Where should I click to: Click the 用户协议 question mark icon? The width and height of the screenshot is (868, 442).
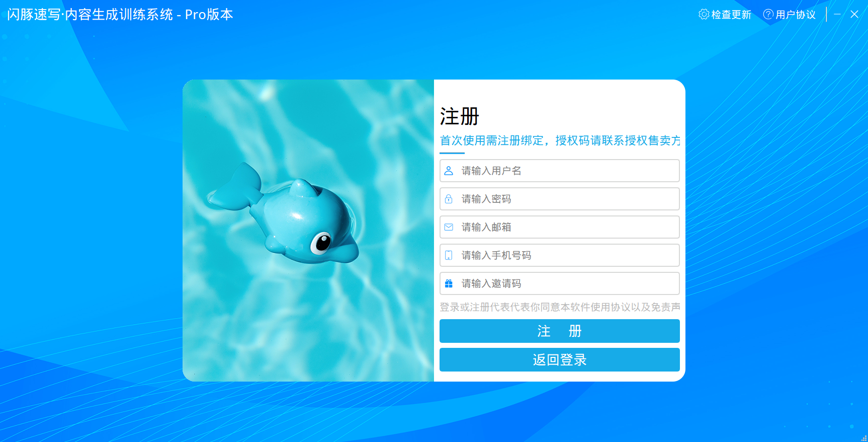768,14
